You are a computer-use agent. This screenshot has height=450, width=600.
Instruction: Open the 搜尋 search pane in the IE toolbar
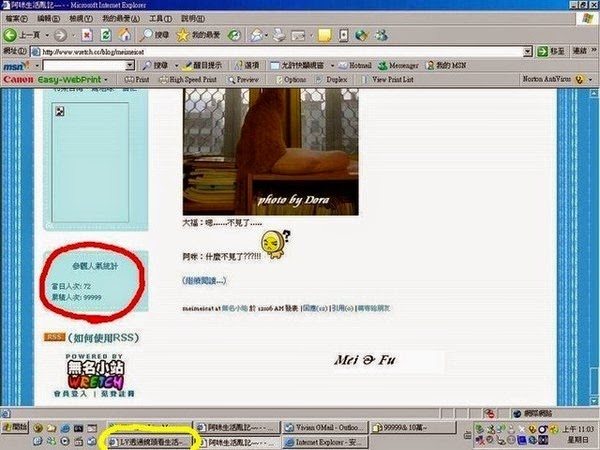point(154,35)
